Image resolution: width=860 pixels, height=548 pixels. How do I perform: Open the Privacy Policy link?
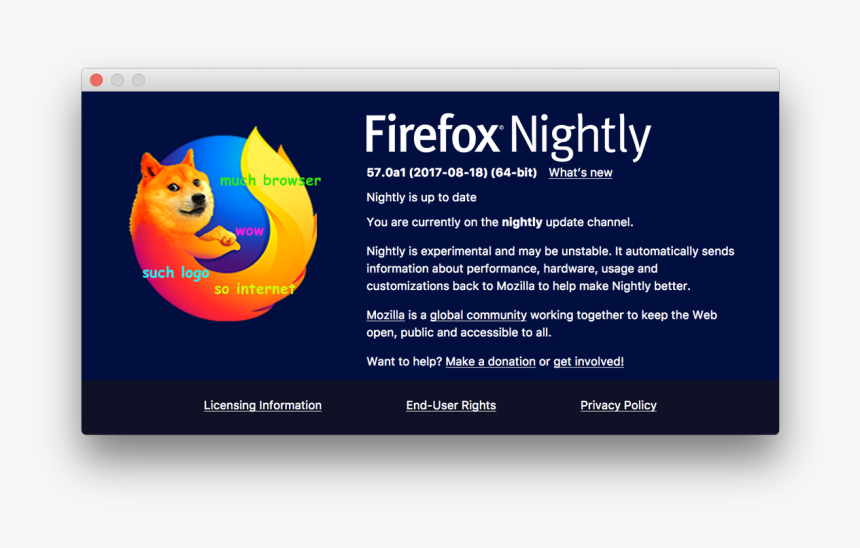tap(618, 405)
